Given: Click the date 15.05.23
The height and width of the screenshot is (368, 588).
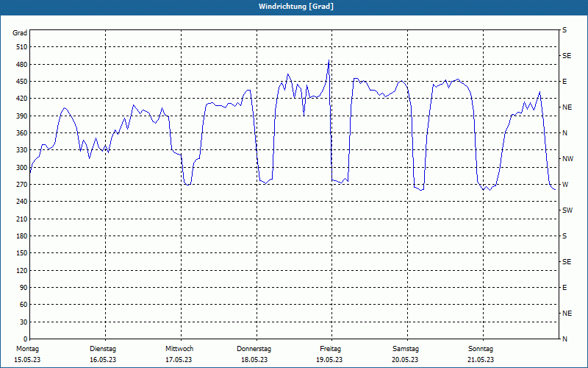Looking at the screenshot, I should click(27, 360).
